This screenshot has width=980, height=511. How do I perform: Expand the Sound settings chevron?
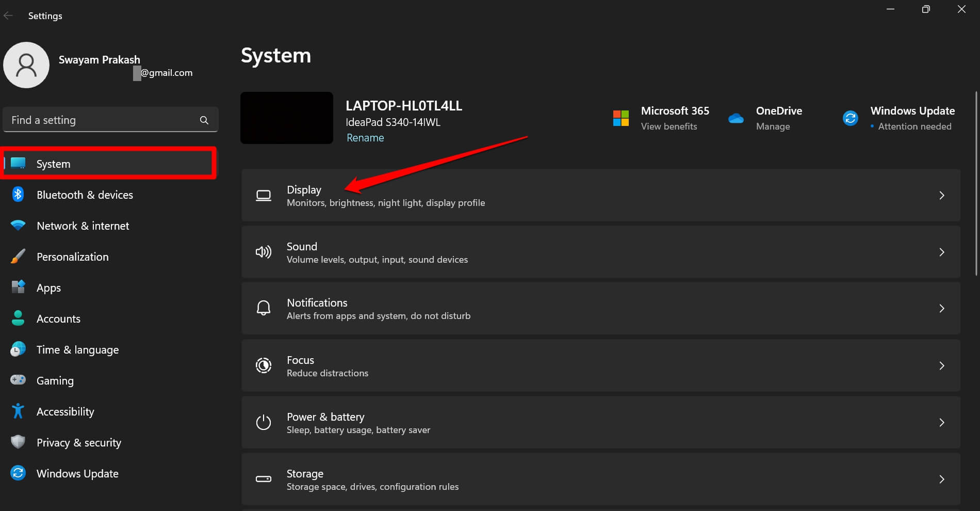tap(942, 252)
